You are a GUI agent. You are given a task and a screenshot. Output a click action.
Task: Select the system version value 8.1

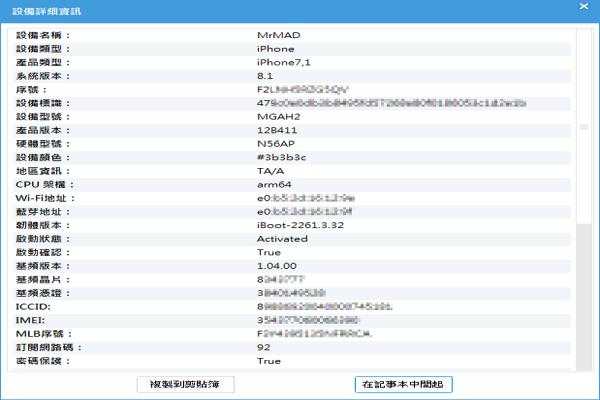tap(265, 76)
